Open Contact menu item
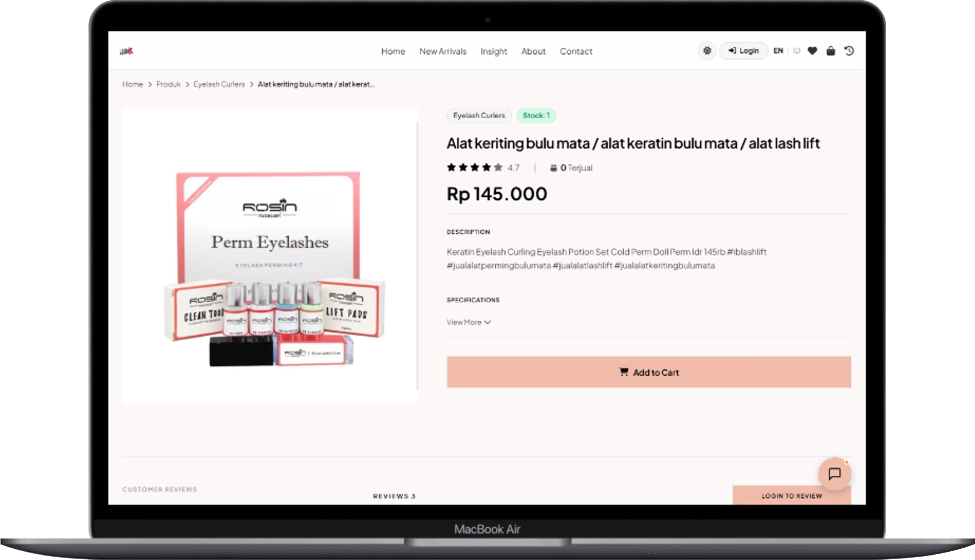This screenshot has width=975, height=560. 576,51
